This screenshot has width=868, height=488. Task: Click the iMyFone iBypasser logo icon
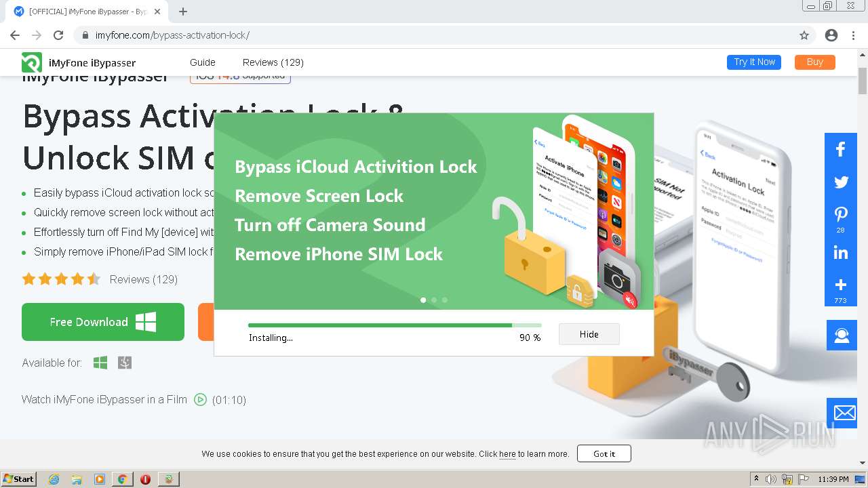click(32, 62)
